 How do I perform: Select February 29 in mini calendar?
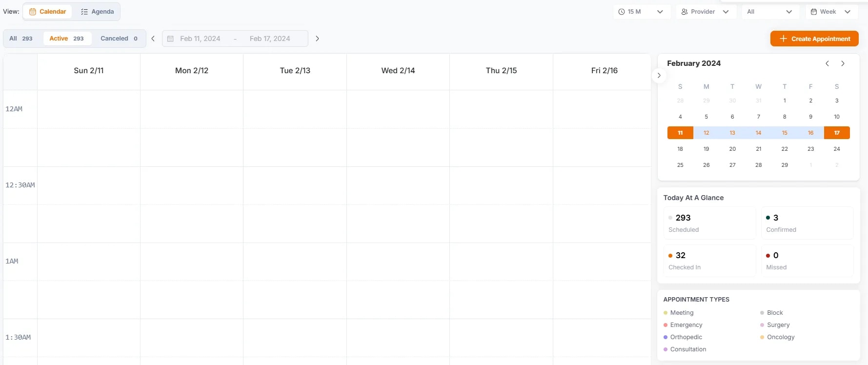785,165
